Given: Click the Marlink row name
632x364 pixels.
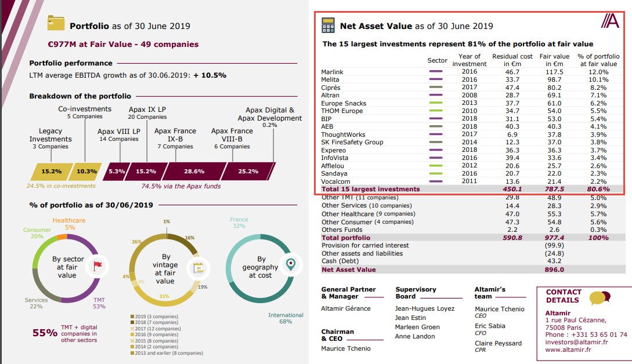Looking at the screenshot, I should coord(332,72).
